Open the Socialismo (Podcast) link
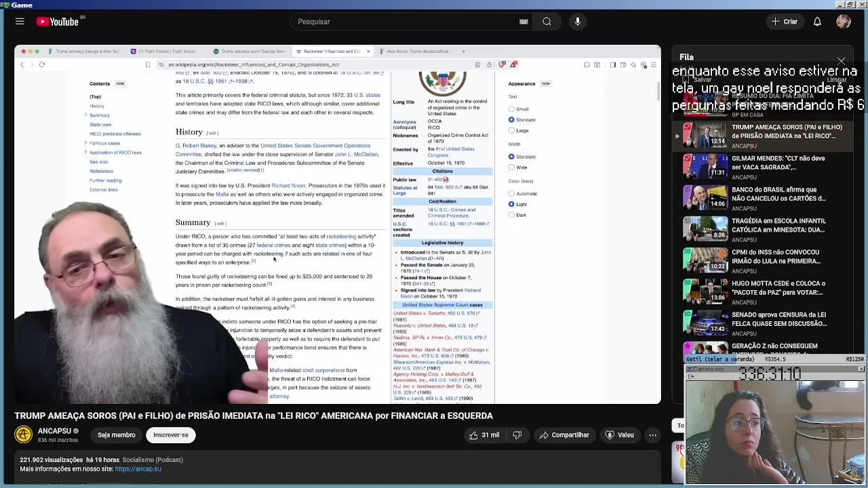 [x=153, y=460]
